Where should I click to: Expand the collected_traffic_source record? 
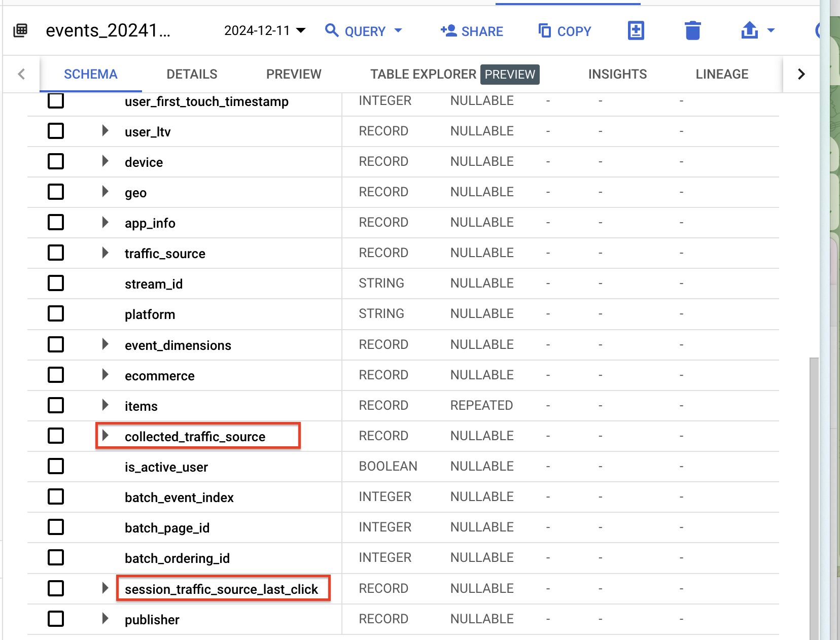pos(105,436)
